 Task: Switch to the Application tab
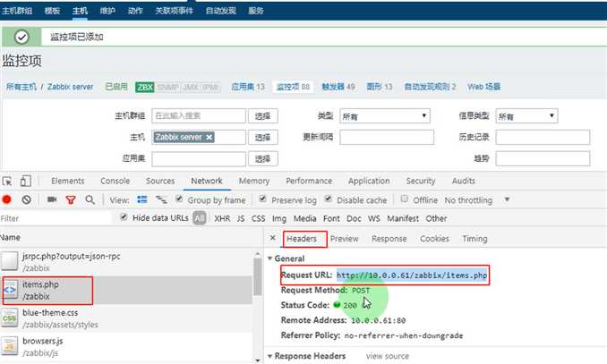(369, 181)
